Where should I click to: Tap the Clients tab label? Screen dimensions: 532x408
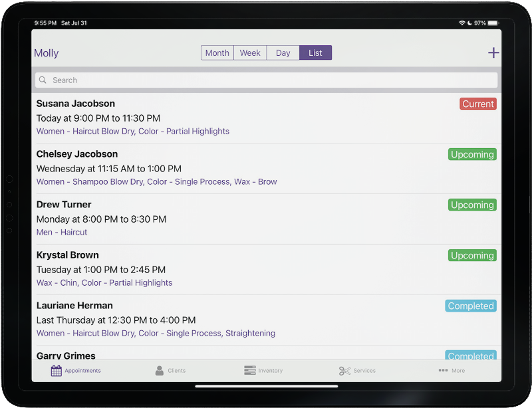point(177,371)
